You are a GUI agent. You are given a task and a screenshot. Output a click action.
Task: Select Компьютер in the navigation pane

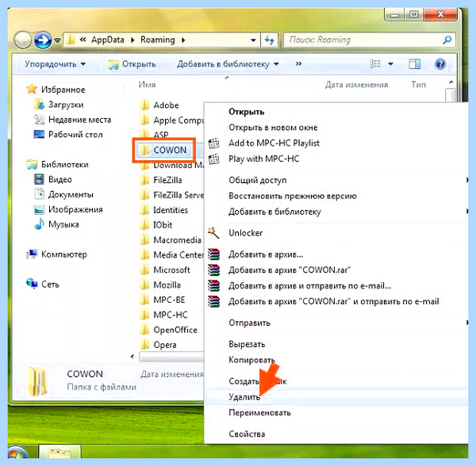[56, 254]
